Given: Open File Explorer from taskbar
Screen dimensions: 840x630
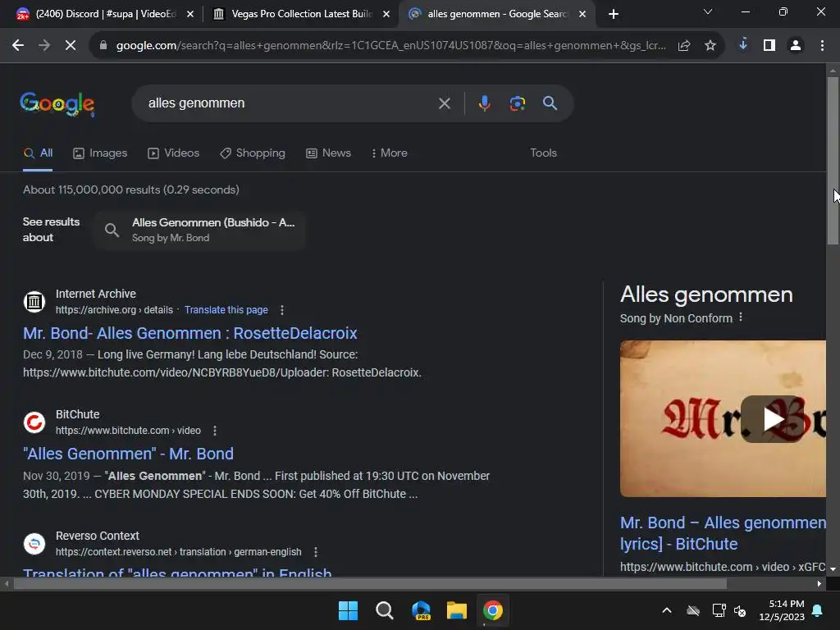Looking at the screenshot, I should click(x=457, y=610).
